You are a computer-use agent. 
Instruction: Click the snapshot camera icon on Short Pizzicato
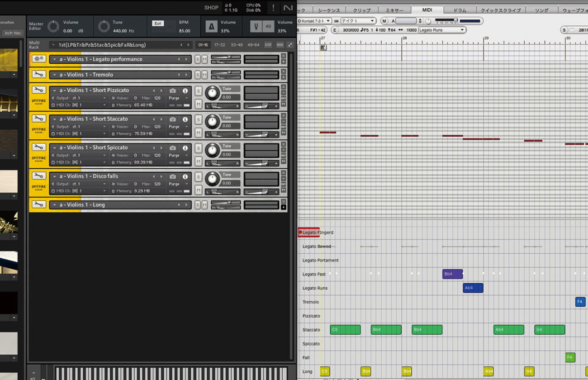tap(172, 91)
